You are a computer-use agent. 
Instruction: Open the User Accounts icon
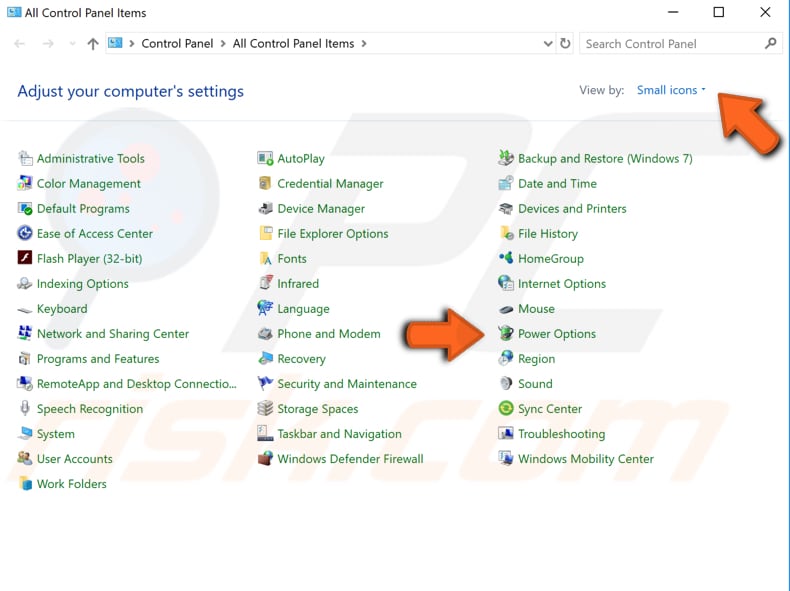(25, 459)
